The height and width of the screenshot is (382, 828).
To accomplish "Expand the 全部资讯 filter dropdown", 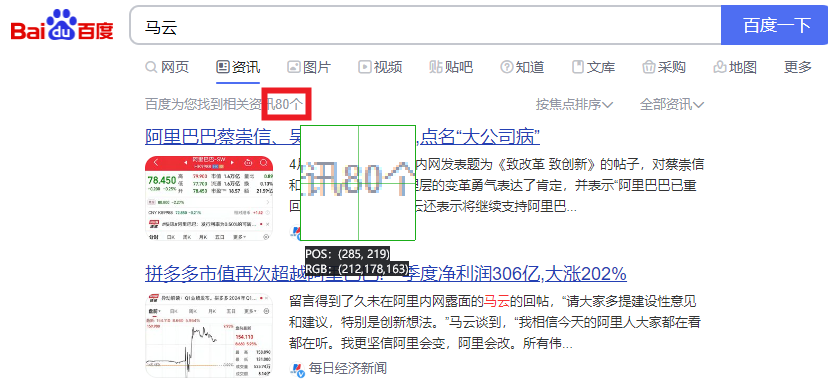I will coord(672,105).
